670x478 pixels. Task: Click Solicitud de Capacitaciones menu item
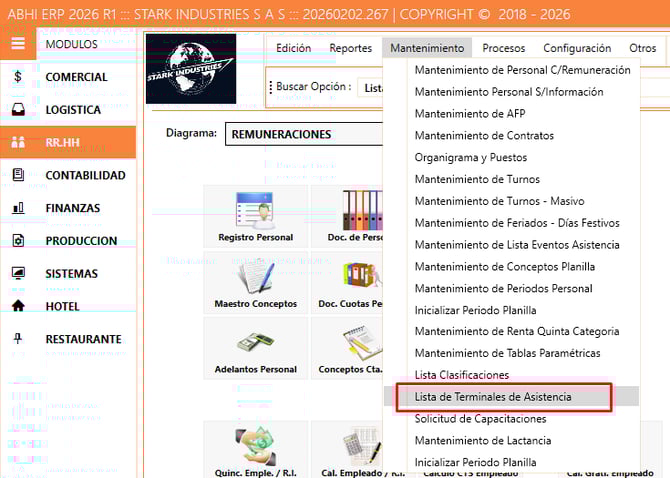click(481, 419)
